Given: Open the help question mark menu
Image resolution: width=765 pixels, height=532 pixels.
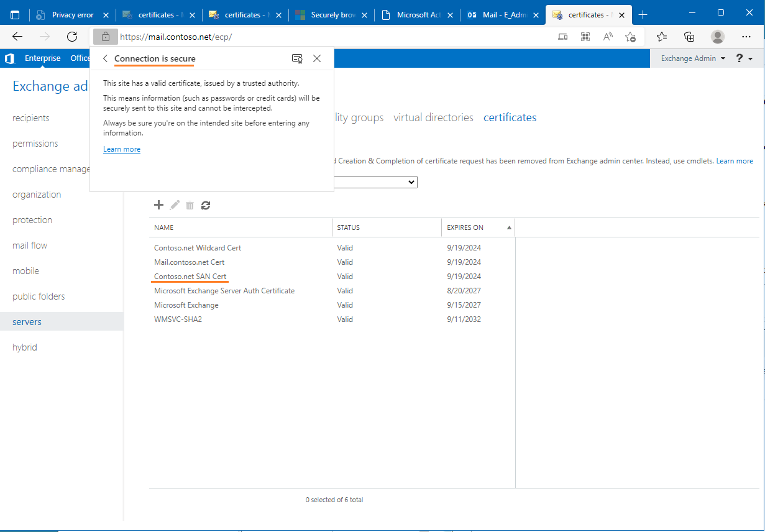Looking at the screenshot, I should 744,58.
